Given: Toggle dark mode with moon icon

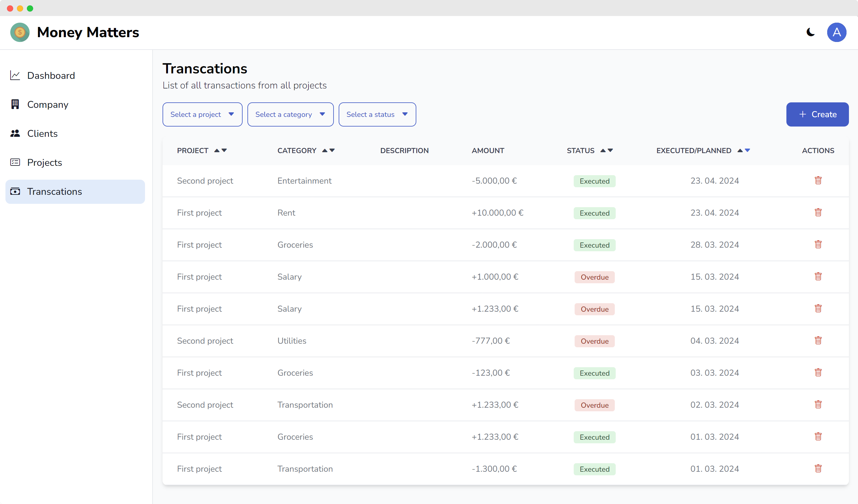Looking at the screenshot, I should (810, 32).
